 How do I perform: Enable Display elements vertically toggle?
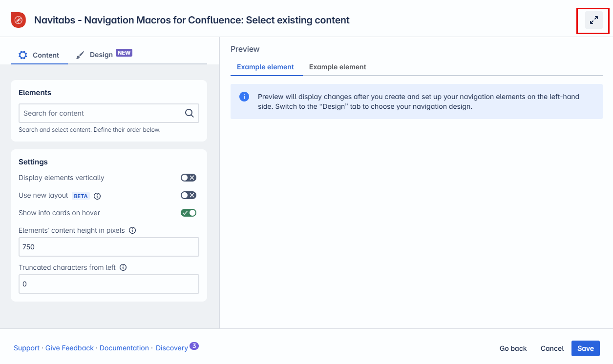pyautogui.click(x=189, y=178)
